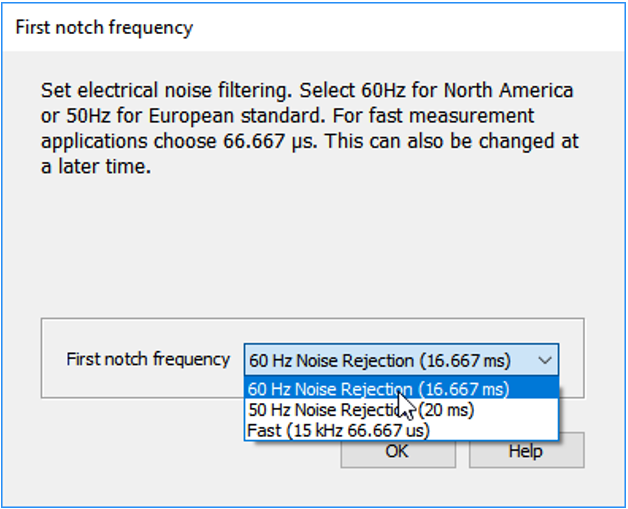Image resolution: width=628 pixels, height=509 pixels.
Task: Click the selected value text in combo box
Action: 380,360
